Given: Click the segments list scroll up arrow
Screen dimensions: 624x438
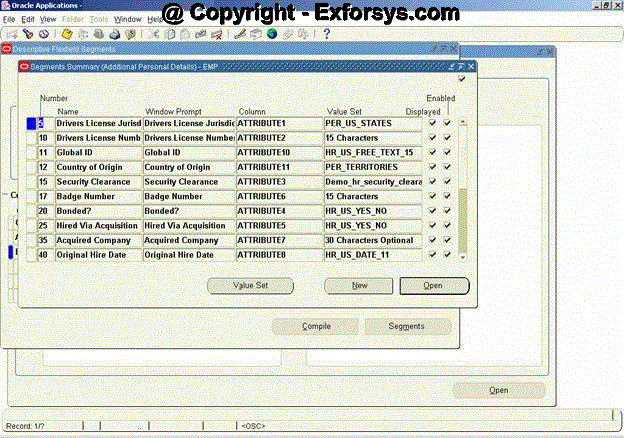Looking at the screenshot, I should (461, 122).
